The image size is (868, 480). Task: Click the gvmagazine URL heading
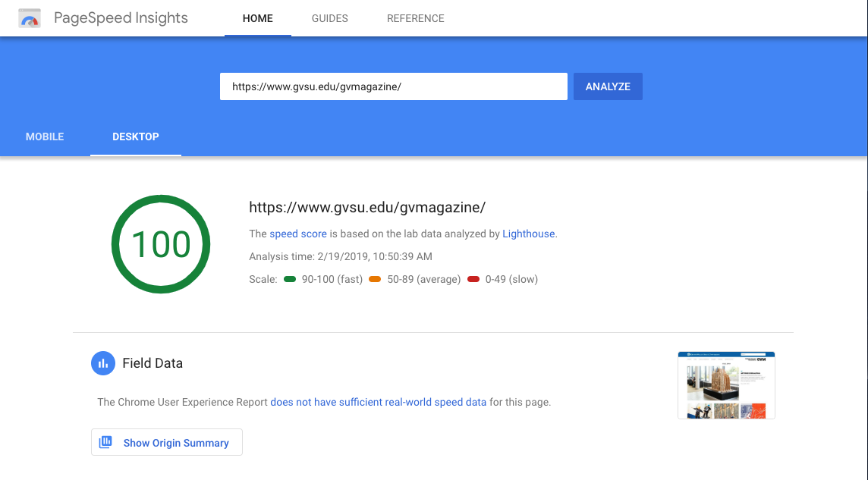click(x=367, y=207)
